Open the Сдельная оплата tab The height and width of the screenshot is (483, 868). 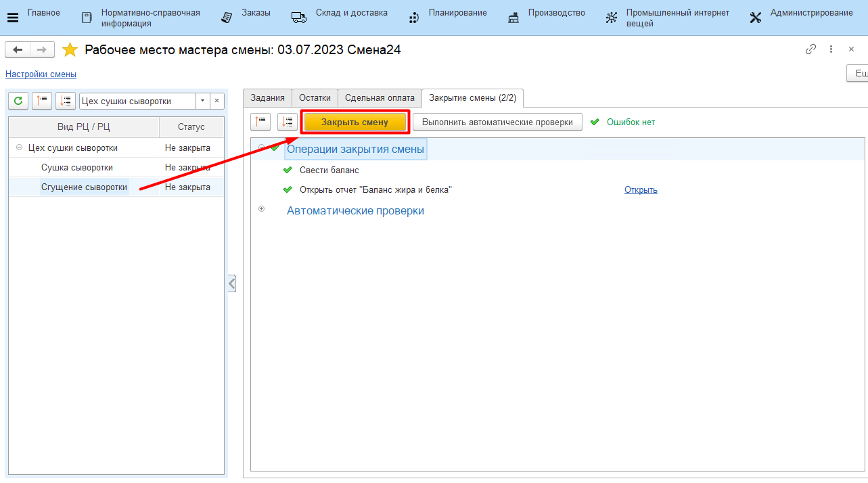[380, 98]
